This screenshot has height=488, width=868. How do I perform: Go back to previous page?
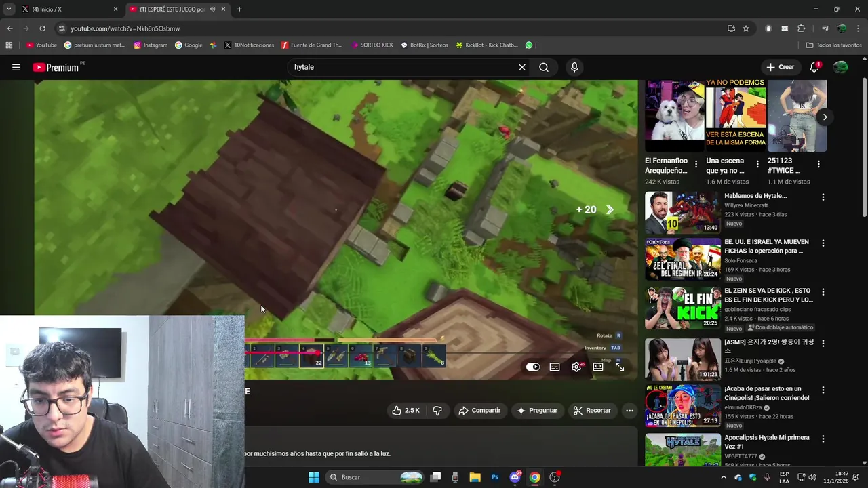click(9, 28)
